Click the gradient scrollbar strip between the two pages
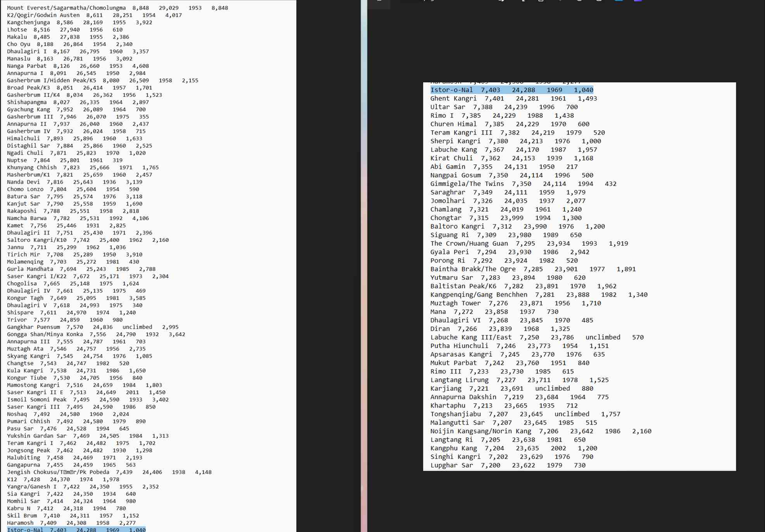765x532 pixels. pos(364,266)
